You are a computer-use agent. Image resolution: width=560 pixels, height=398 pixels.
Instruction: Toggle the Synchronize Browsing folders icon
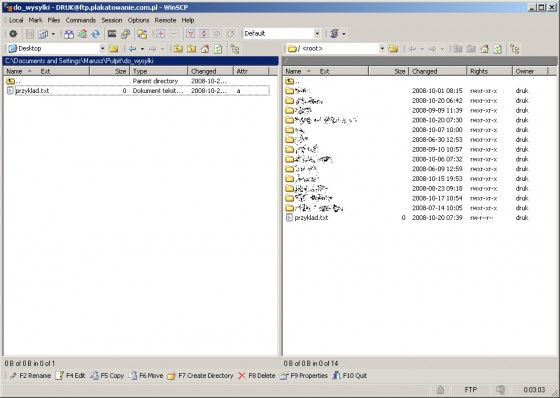pyautogui.click(x=142, y=34)
